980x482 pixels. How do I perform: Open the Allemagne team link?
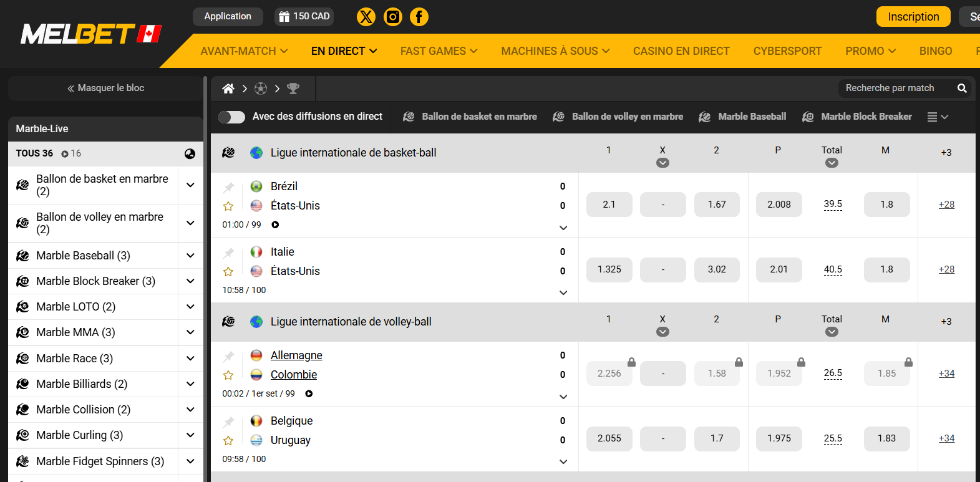296,355
